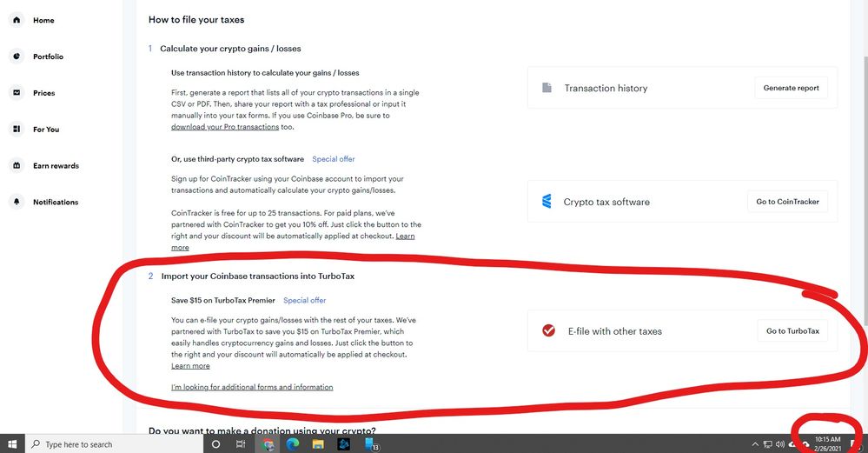The width and height of the screenshot is (868, 453).
Task: Show hidden system tray icons
Action: [755, 444]
